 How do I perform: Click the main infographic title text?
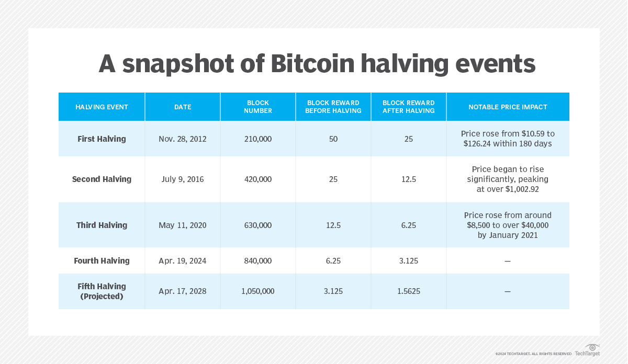[317, 64]
